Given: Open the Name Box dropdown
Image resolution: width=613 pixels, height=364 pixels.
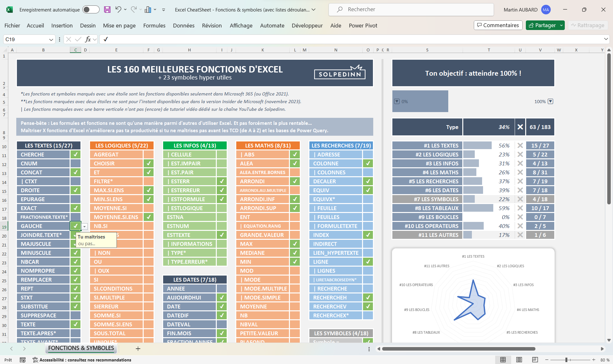Looking at the screenshot, I should click(x=51, y=39).
